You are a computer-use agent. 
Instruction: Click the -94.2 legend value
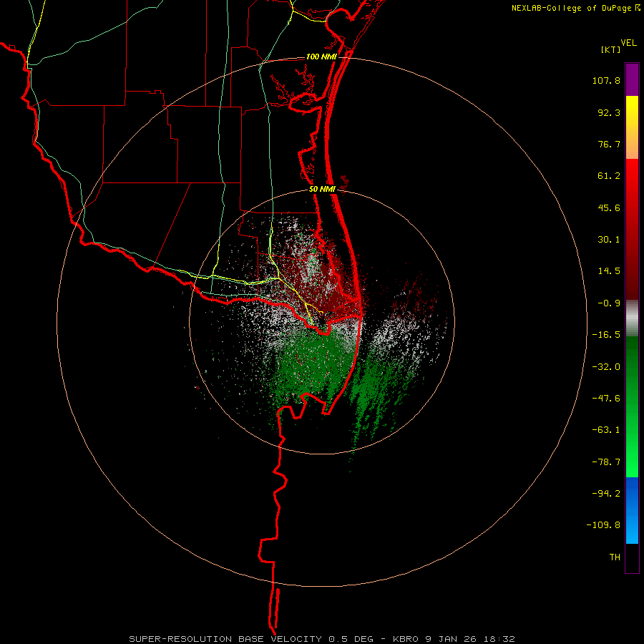[606, 494]
